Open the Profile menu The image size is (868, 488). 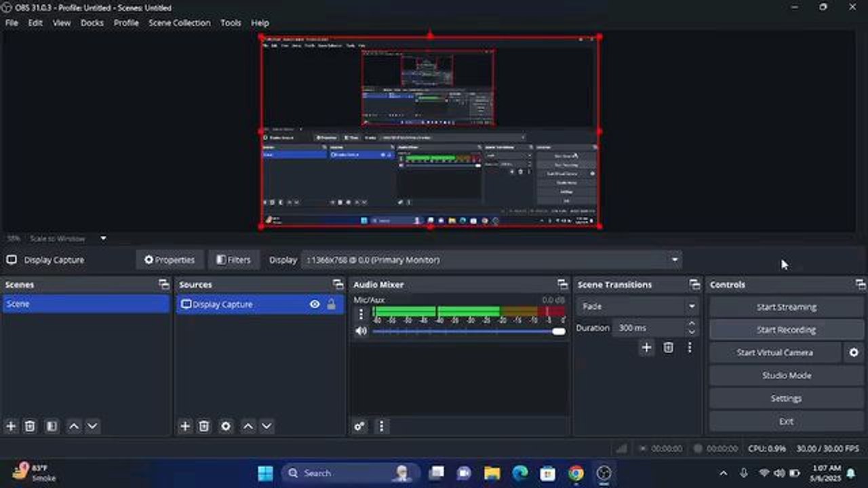[x=126, y=22]
